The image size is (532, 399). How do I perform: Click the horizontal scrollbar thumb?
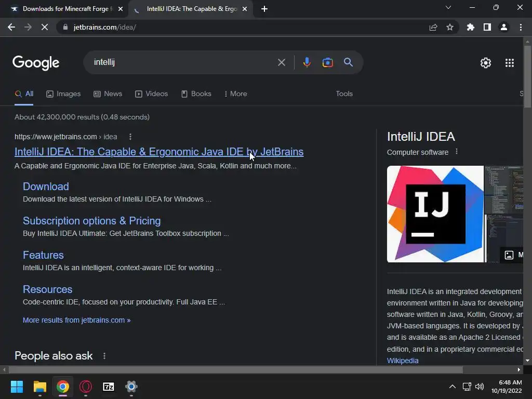236,369
